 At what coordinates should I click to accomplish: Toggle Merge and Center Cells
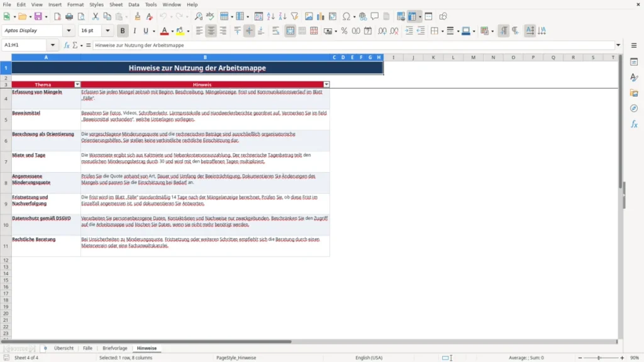click(x=290, y=31)
